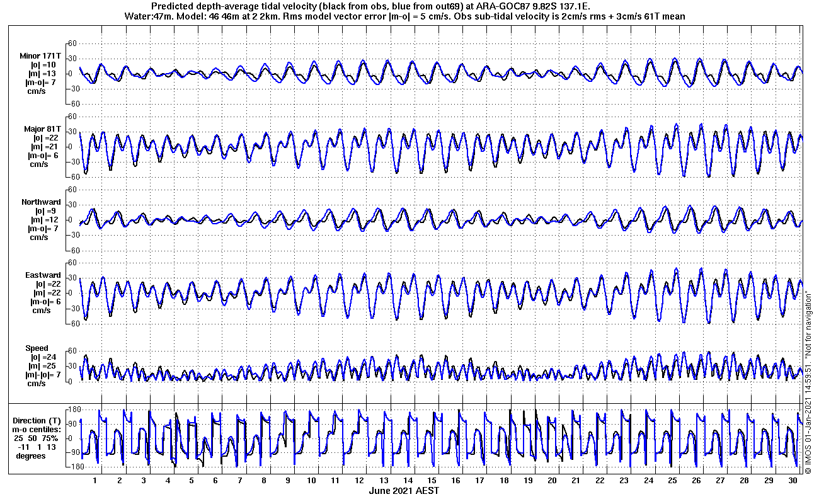The image size is (819, 504).
Task: Click day 18 on the date axis
Action: (x=504, y=480)
